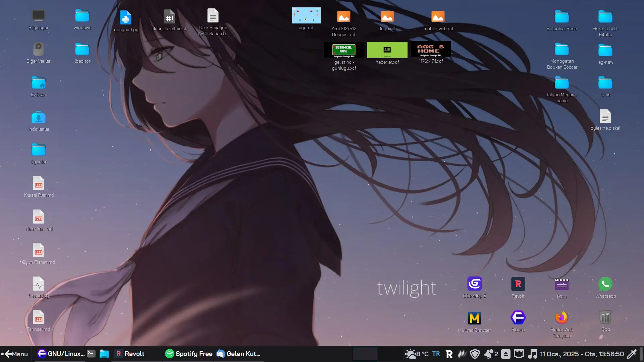Image resolution: width=644 pixels, height=362 pixels.
Task: Select the ekranDuzeltme.sh script
Action: point(169,20)
